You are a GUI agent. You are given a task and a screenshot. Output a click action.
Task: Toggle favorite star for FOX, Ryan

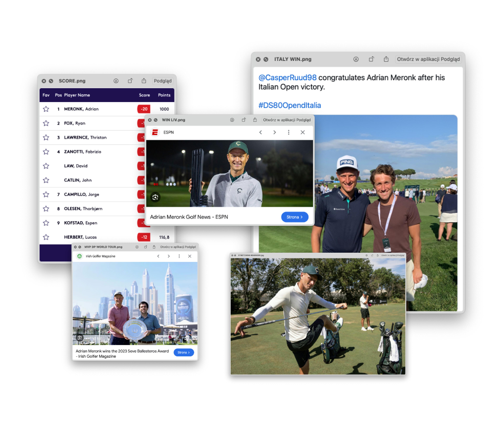(x=46, y=123)
